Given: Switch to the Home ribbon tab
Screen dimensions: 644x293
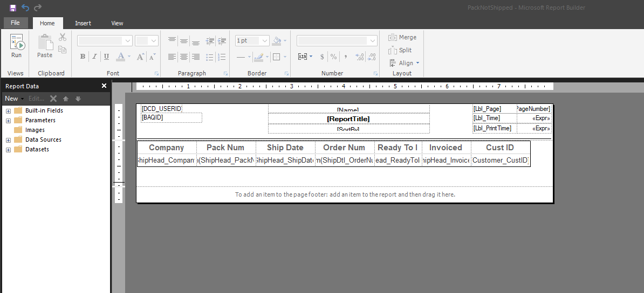Looking at the screenshot, I should [47, 23].
